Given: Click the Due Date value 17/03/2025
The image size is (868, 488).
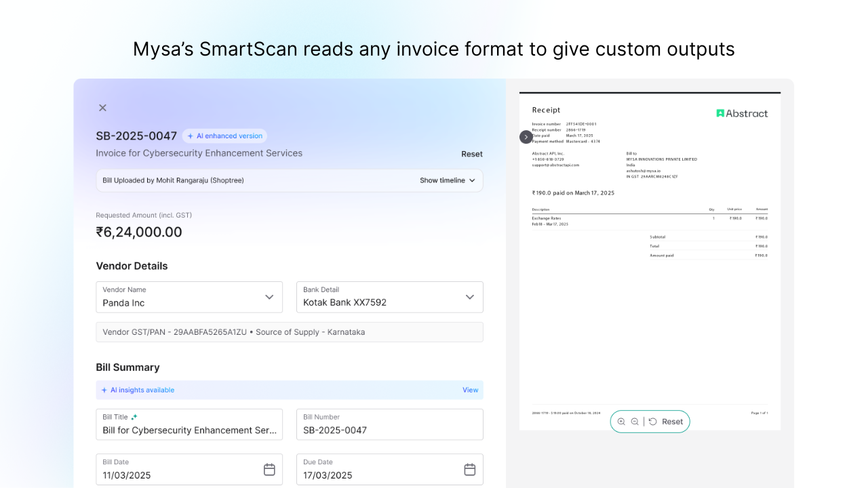Looking at the screenshot, I should click(328, 475).
